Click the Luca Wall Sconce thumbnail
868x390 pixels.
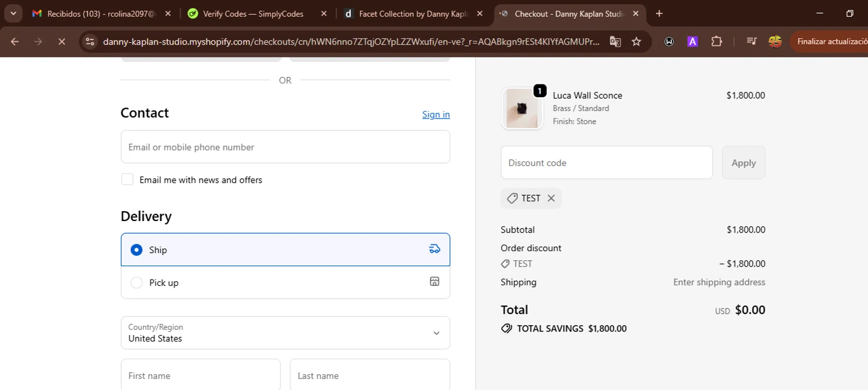point(522,108)
